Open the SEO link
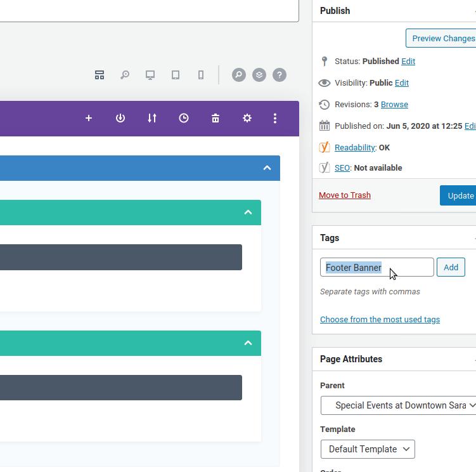Screen dimensions: 476x472 pyautogui.click(x=342, y=167)
